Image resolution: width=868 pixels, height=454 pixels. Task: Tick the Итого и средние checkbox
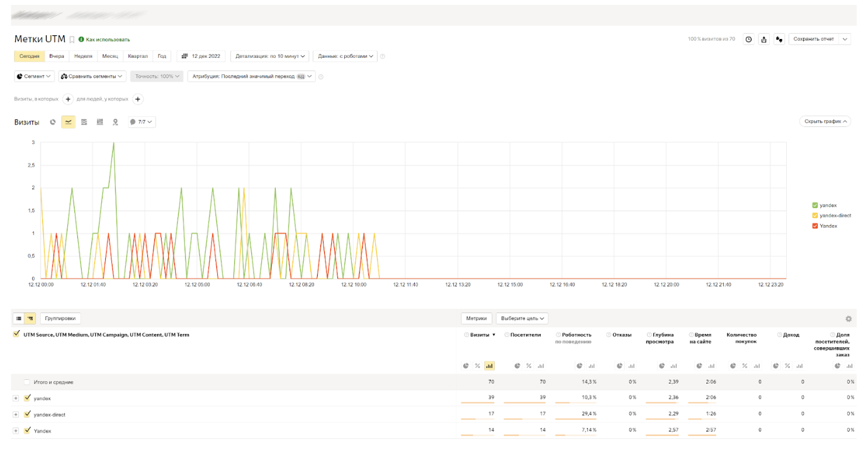27,382
